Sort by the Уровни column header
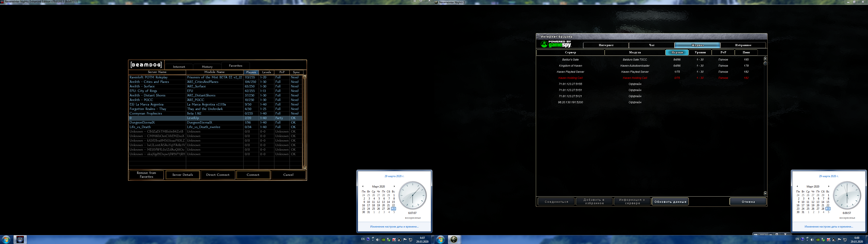The height and width of the screenshot is (244, 868). (x=700, y=52)
